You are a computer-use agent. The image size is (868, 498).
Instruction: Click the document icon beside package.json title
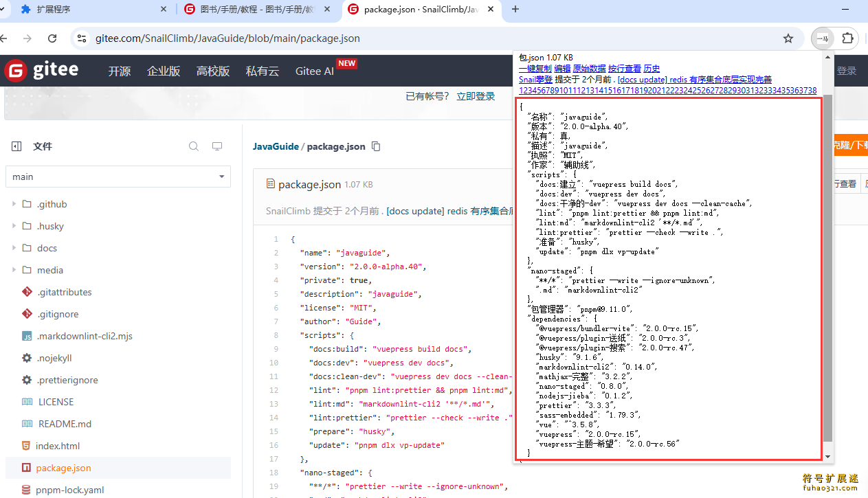[270, 184]
